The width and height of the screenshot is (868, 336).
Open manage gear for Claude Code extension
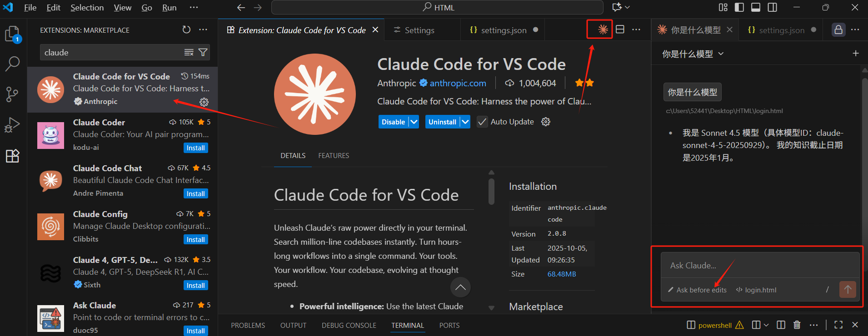click(x=204, y=102)
